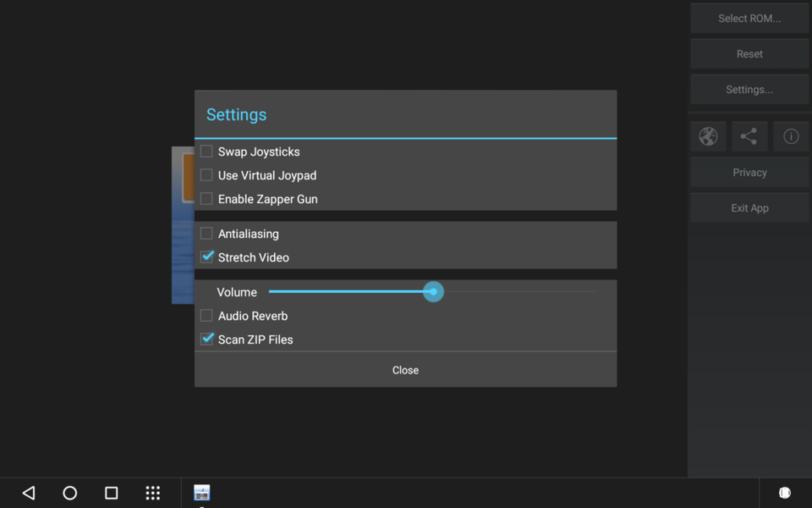This screenshot has width=812, height=508.
Task: Uncheck Scan ZIP Files
Action: tap(206, 339)
